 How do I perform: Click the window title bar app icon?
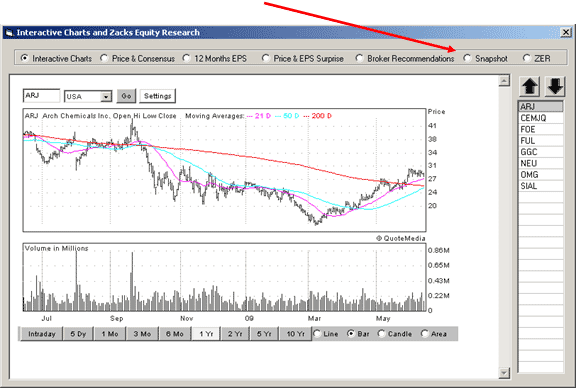pos(9,33)
